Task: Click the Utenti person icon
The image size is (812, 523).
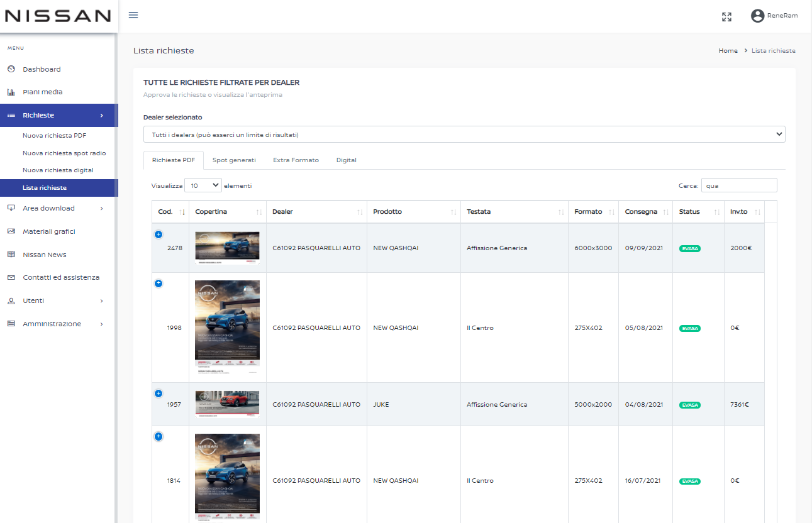Action: [11, 300]
